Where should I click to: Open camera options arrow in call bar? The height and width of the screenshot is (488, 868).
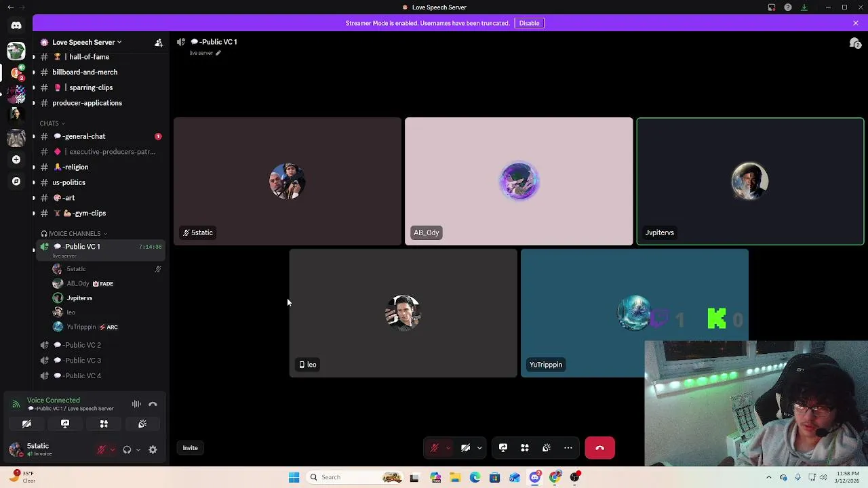click(x=479, y=448)
